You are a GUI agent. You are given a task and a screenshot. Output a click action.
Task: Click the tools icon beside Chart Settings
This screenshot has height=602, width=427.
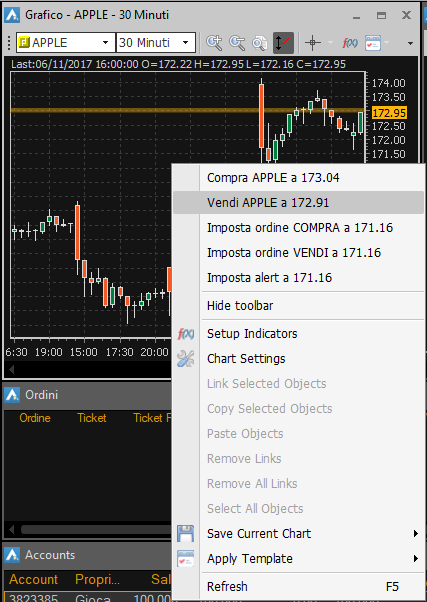185,359
